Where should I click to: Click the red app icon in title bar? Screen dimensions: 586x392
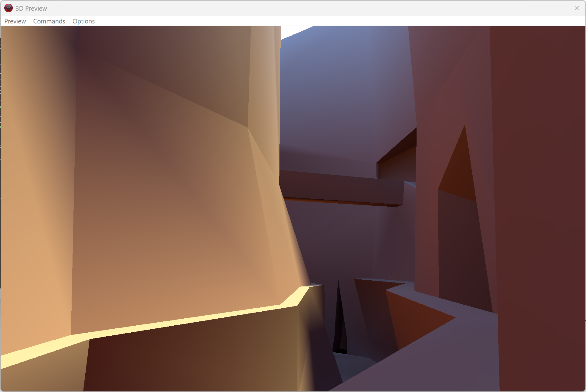(8, 8)
